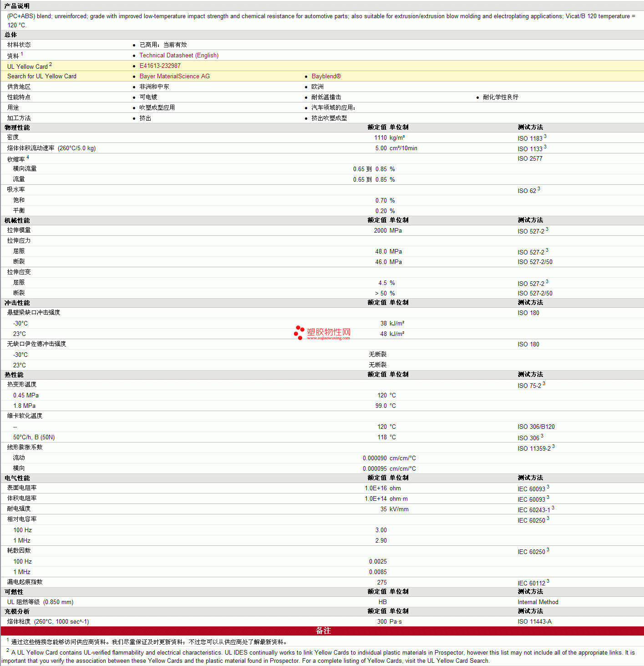Select the flow expansion coefficient 0.000090

pos(375,458)
